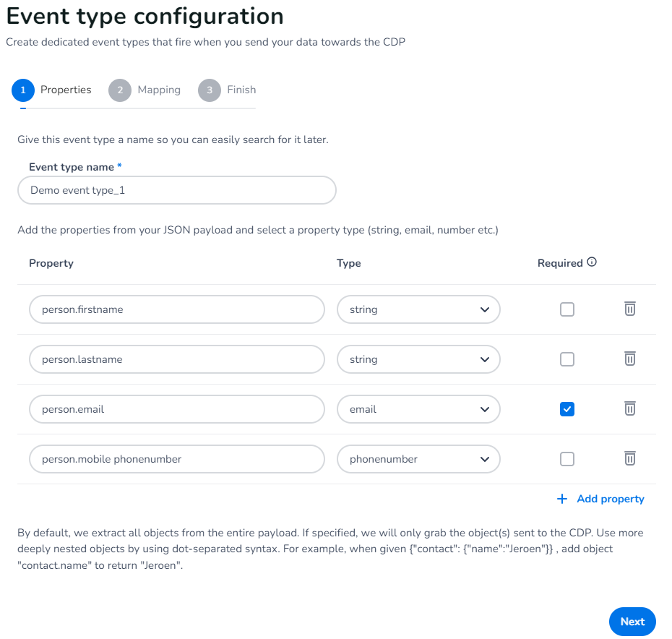Open type dropdown for person.firstname
672x639 pixels.
418,309
